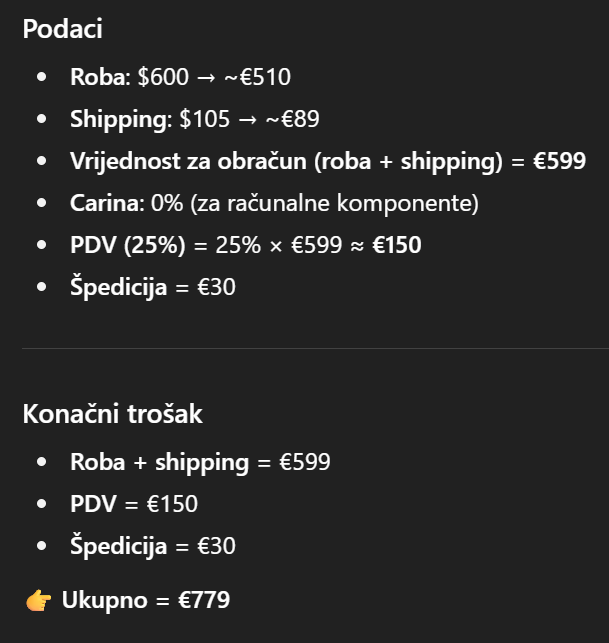Click the Konačni trošak heading
The image size is (609, 643).
[112, 413]
